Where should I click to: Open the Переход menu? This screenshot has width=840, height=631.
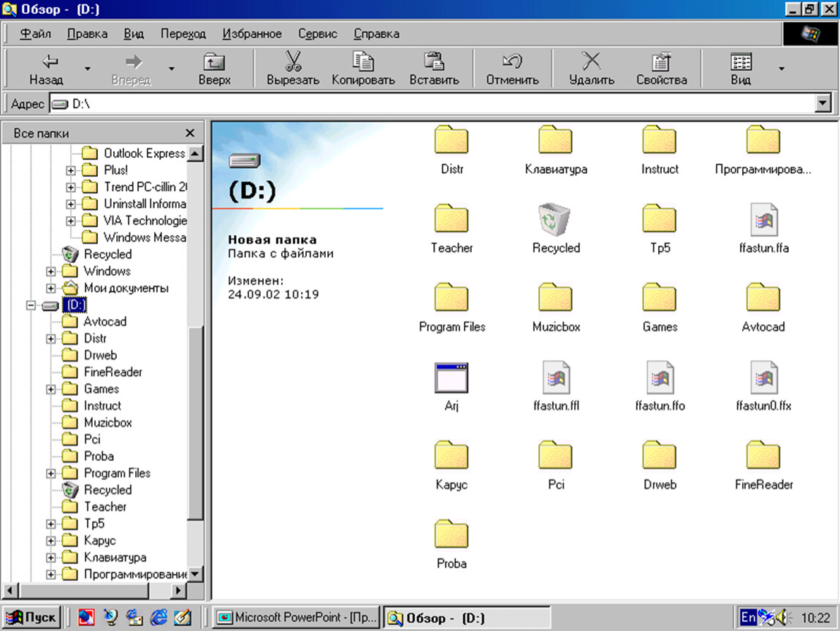tap(183, 34)
